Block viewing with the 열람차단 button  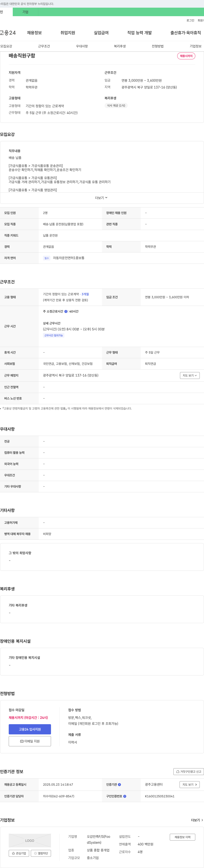point(41,853)
